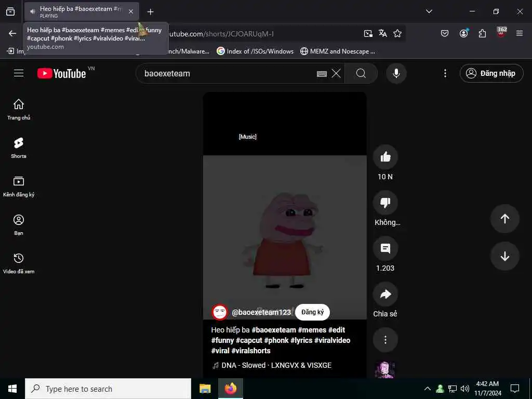Image resolution: width=532 pixels, height=399 pixels.
Task: Sign in with Đăng nhập button
Action: [491, 73]
